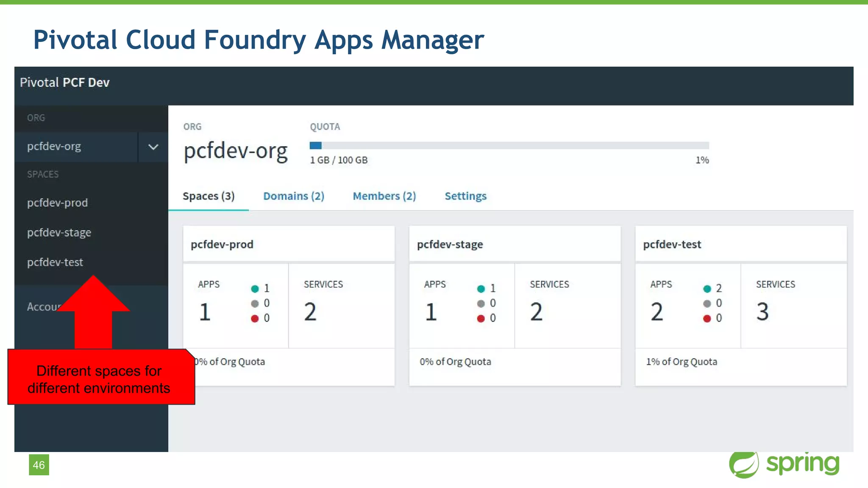Switch to the Domains (2) tab

(x=294, y=196)
